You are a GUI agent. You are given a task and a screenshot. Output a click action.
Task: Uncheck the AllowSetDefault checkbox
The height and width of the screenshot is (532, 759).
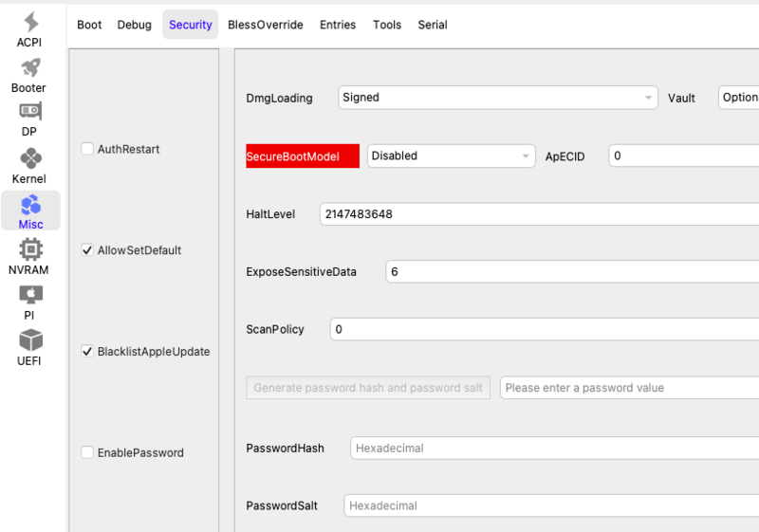87,250
